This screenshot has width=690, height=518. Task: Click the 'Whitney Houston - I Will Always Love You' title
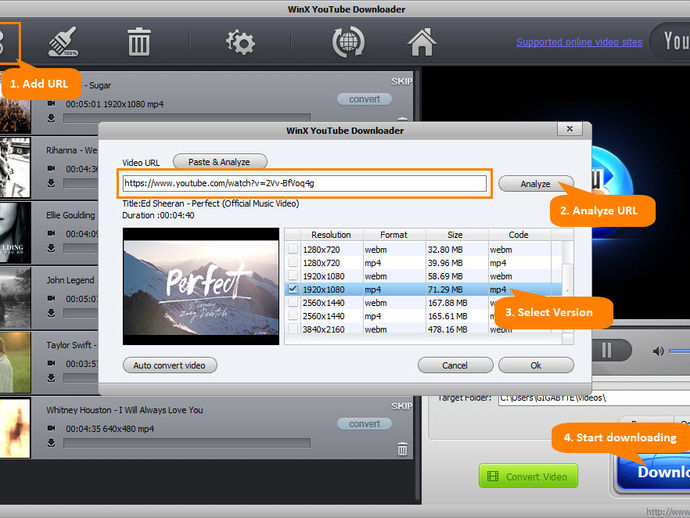point(125,410)
